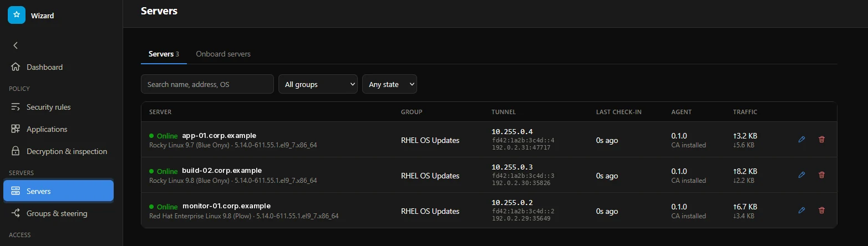This screenshot has height=246, width=868.
Task: Click the ↑8.2 KB traffic value
Action: point(745,171)
